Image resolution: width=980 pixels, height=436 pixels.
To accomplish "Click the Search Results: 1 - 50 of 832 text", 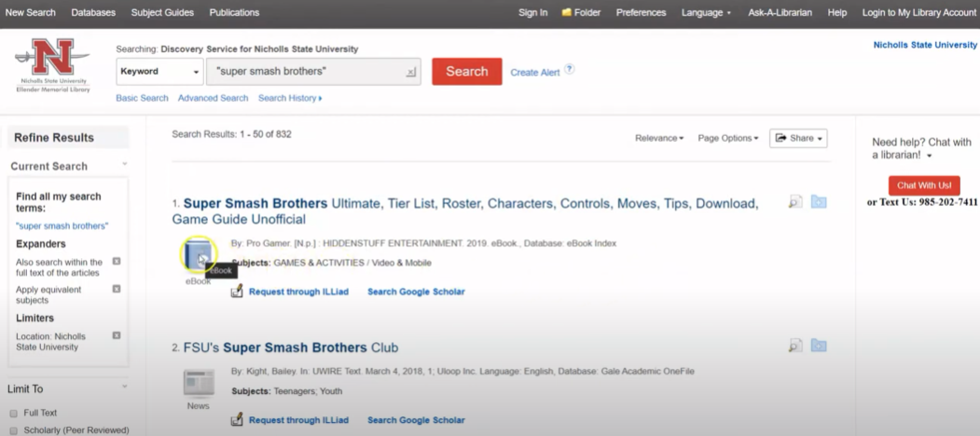I will click(x=231, y=134).
